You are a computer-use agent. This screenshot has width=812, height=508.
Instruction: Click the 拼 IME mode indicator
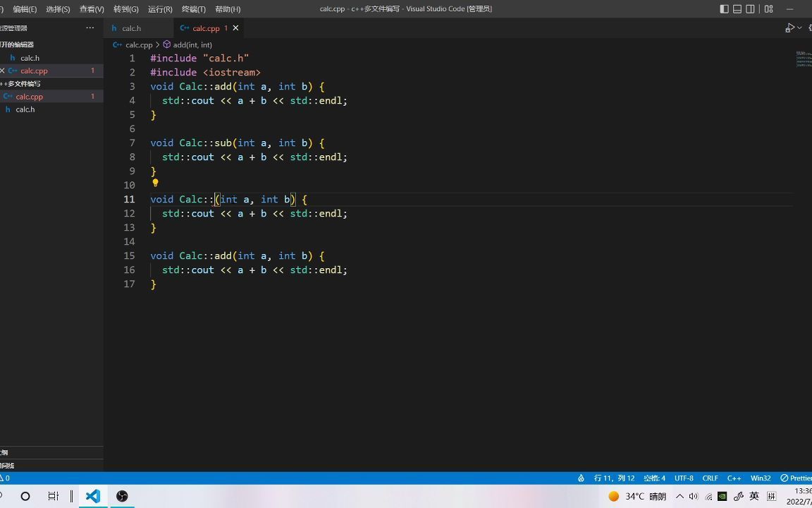772,496
